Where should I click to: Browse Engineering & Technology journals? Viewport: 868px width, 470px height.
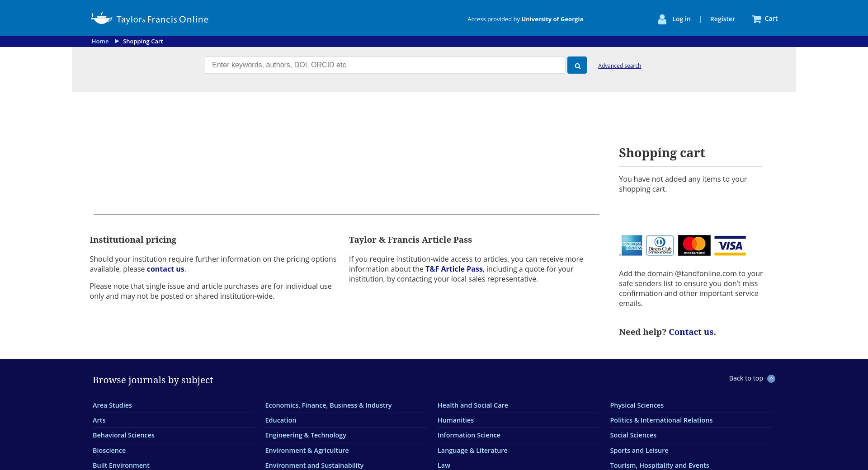pos(306,435)
